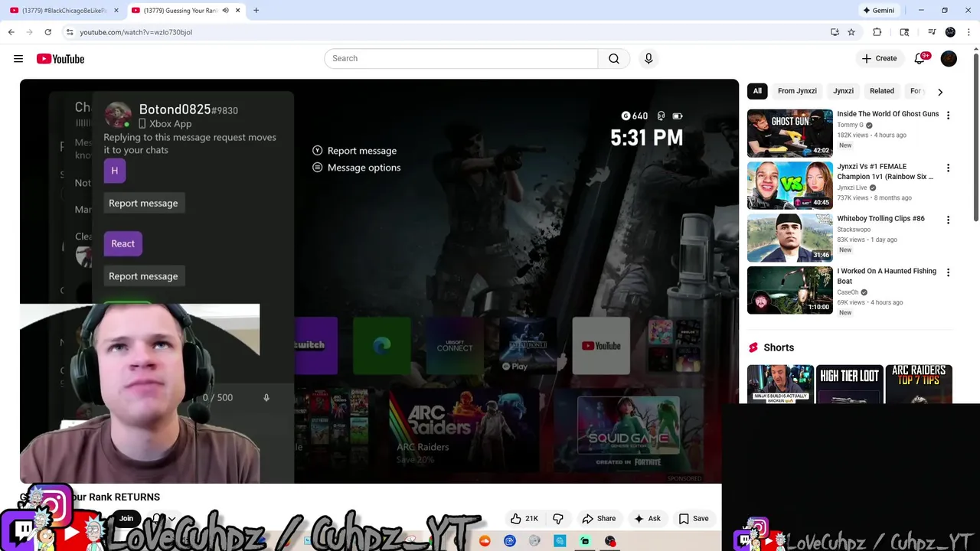Like the video with 21K likes

(524, 518)
